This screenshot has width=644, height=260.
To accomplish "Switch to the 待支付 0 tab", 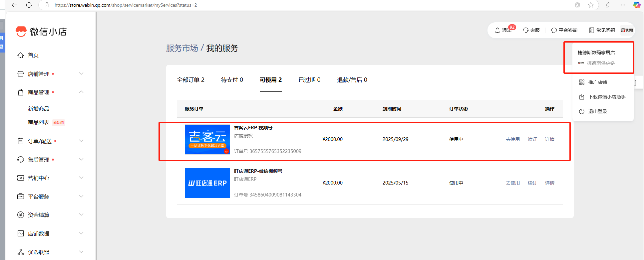I will tap(232, 80).
